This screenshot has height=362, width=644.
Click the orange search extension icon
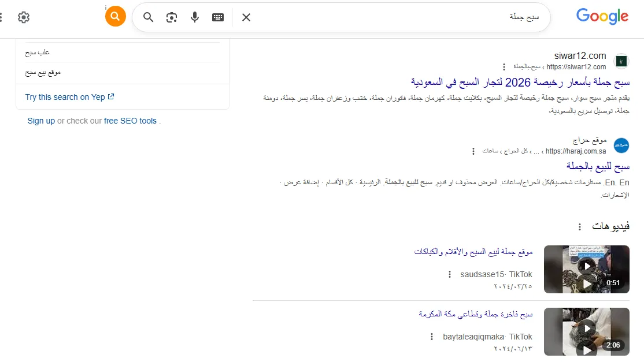pos(116,16)
